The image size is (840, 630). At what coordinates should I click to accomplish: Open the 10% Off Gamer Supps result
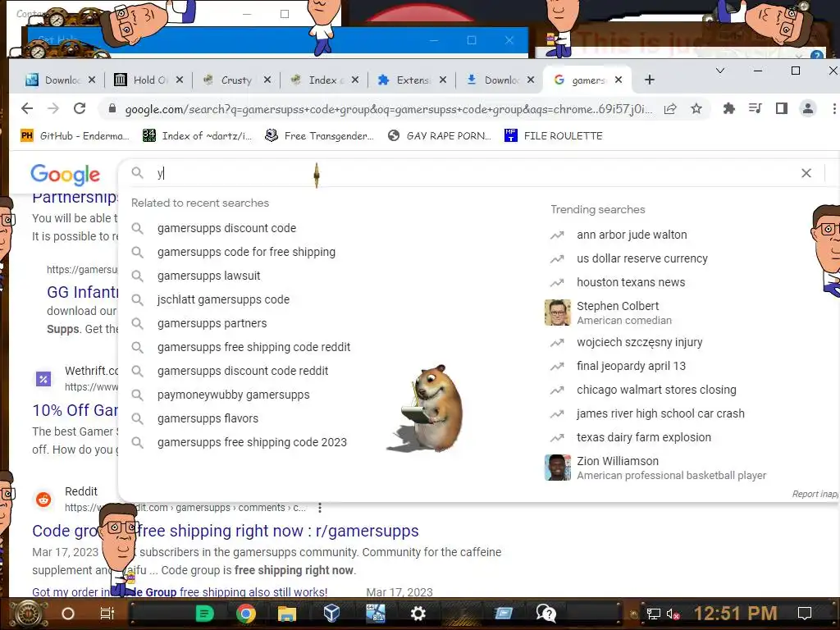point(75,410)
